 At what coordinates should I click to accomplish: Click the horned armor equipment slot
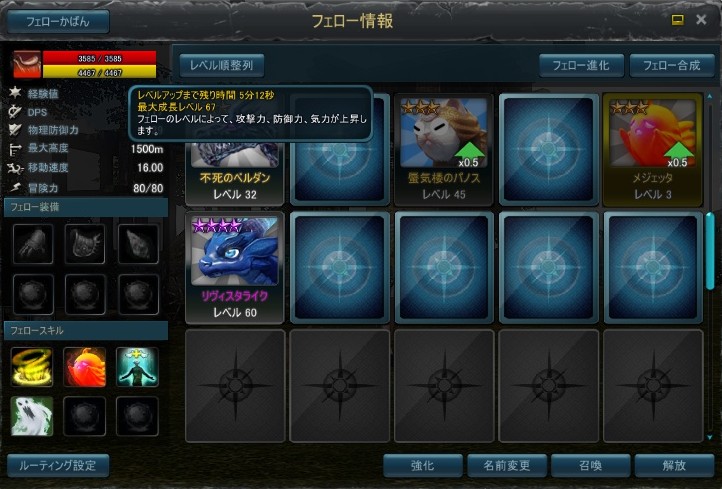point(85,244)
